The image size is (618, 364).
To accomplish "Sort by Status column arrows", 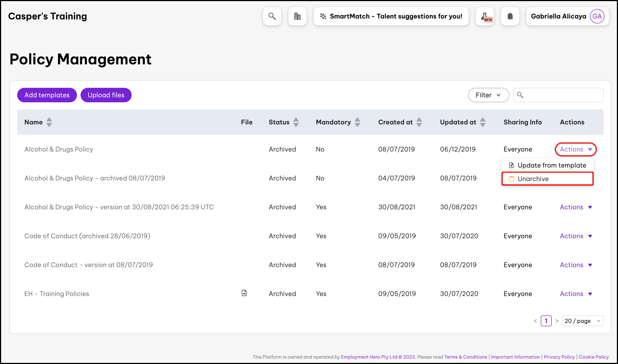I will (296, 122).
